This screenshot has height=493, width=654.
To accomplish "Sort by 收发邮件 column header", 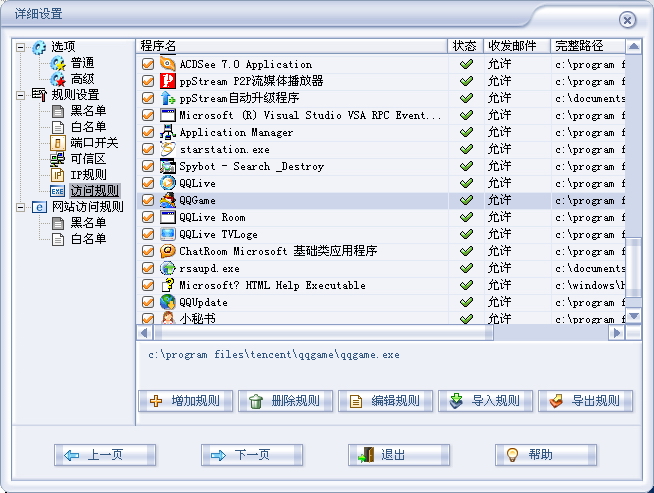I will pyautogui.click(x=516, y=46).
